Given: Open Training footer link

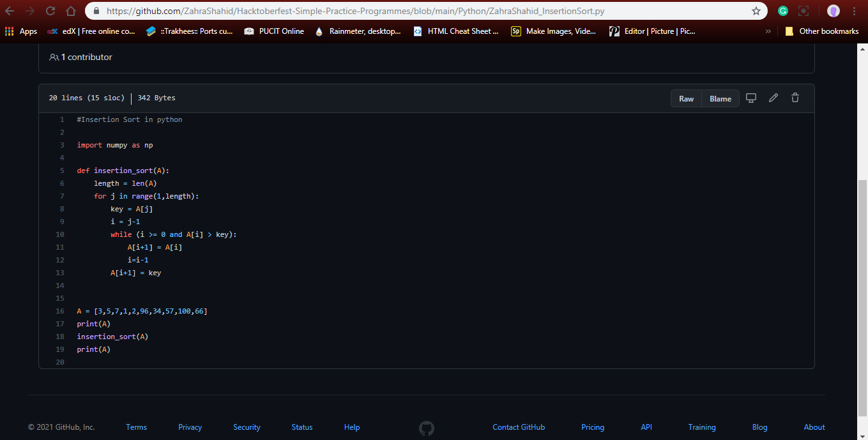Looking at the screenshot, I should click(x=702, y=427).
